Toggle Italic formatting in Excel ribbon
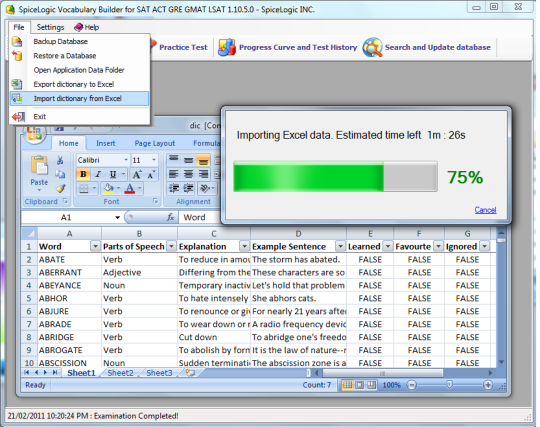The image size is (540, 427). pos(98,174)
